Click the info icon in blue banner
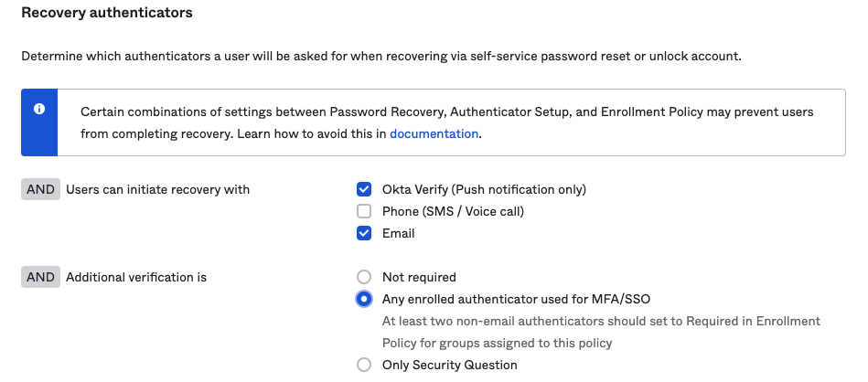The image size is (868, 382). (x=39, y=109)
